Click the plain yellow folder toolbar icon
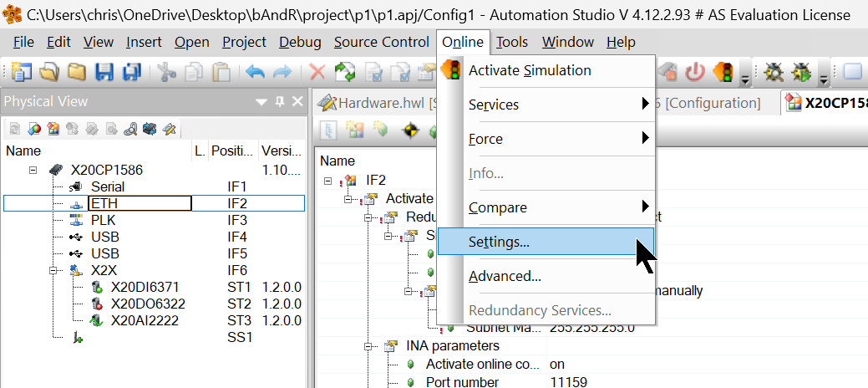Viewport: 868px width, 388px height. pos(77,72)
